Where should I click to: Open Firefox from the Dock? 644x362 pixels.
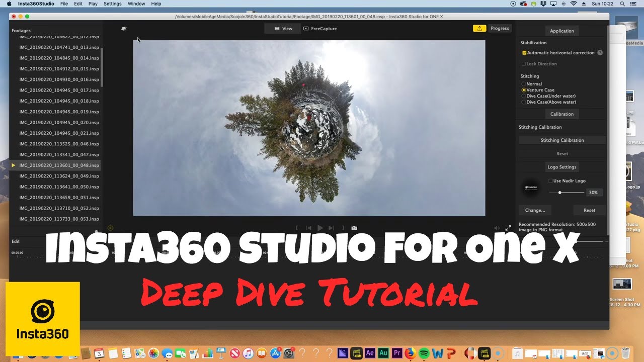pos(410,353)
